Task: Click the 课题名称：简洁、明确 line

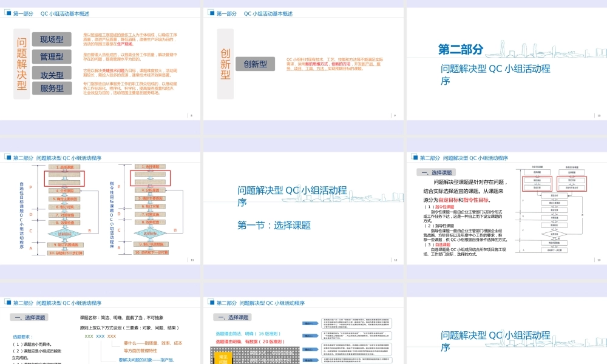Action: pos(121,317)
